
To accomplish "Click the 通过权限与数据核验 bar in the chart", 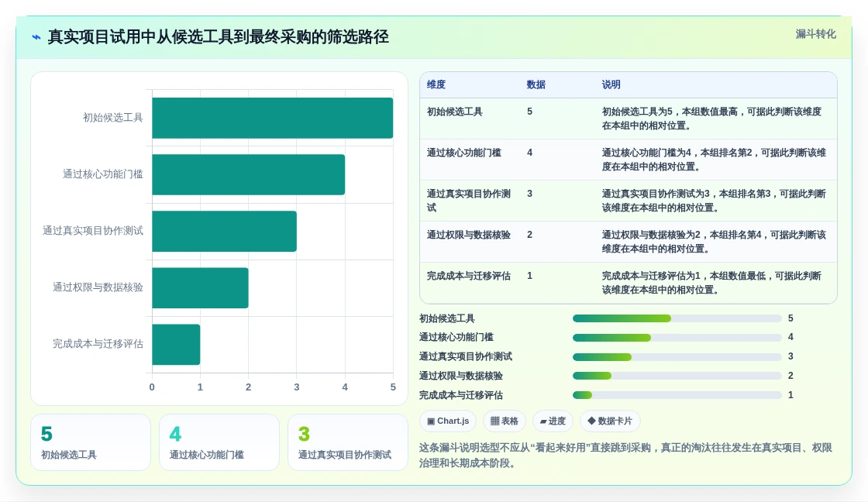I will 201,288.
